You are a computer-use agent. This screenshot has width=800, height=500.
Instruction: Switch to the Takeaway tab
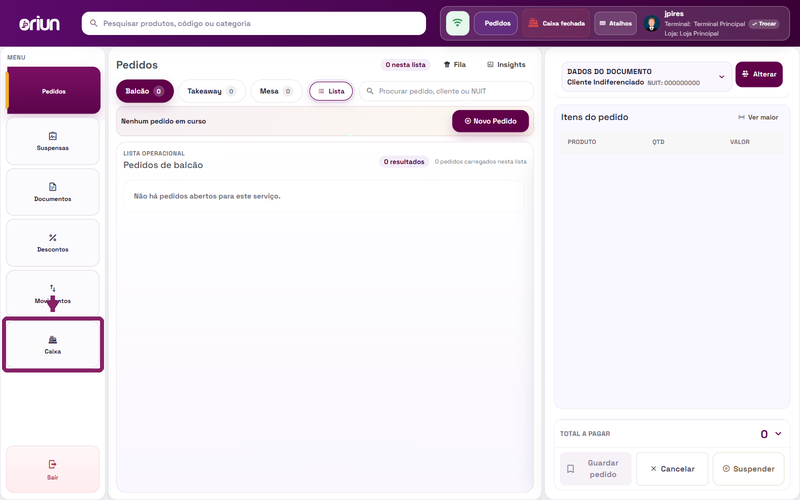pyautogui.click(x=211, y=91)
